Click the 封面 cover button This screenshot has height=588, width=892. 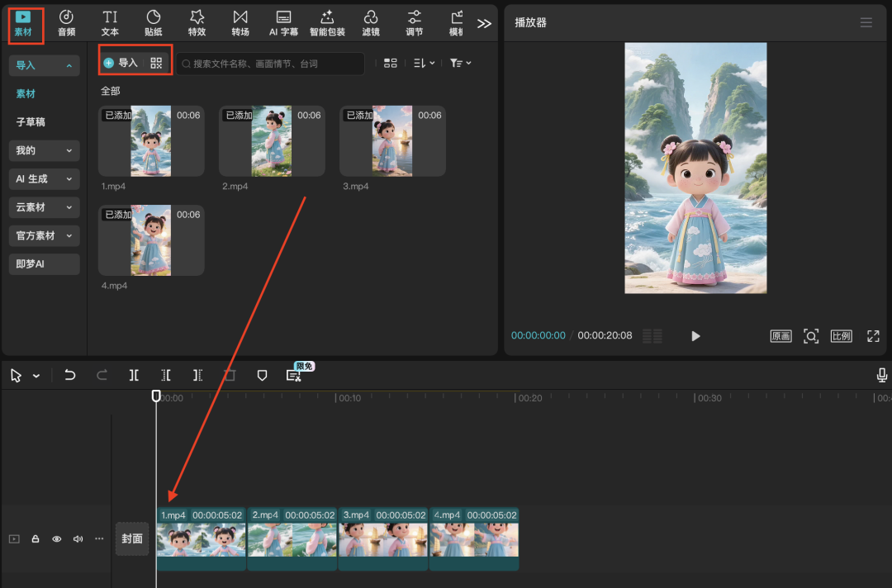[132, 539]
